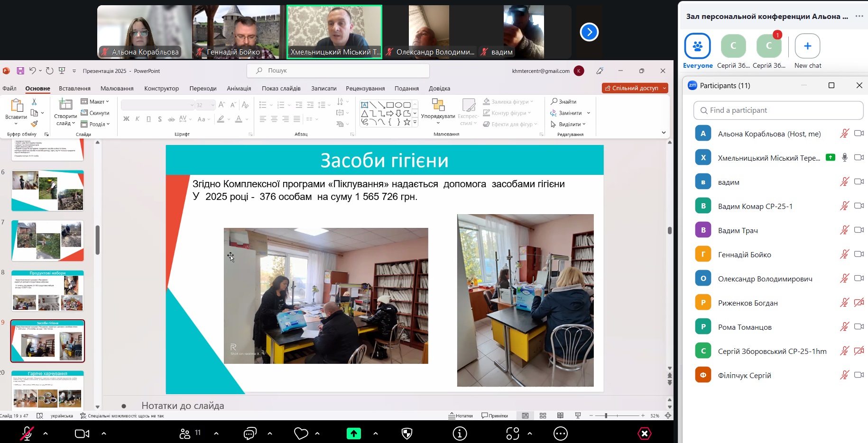This screenshot has height=443, width=868.
Task: Toggle the Нотатки notes pane button
Action: 461,416
